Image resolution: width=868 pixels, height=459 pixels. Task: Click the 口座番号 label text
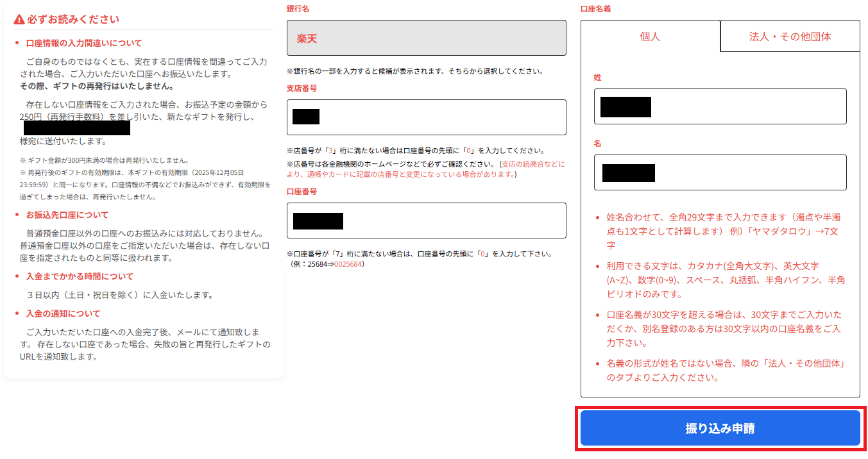click(302, 192)
